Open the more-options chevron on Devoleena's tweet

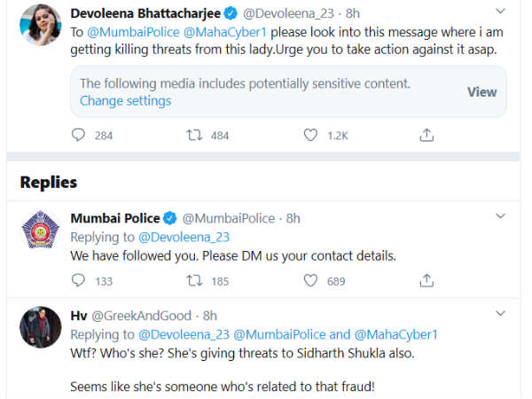coord(500,13)
